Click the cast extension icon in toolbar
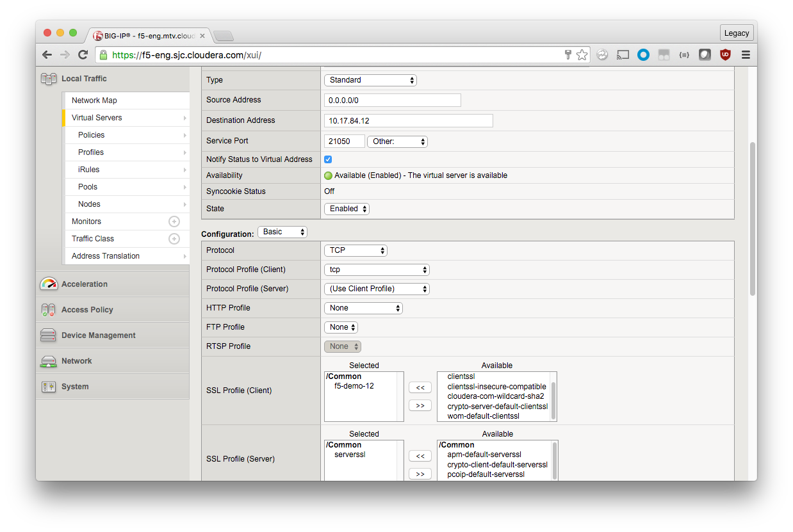 tap(623, 55)
